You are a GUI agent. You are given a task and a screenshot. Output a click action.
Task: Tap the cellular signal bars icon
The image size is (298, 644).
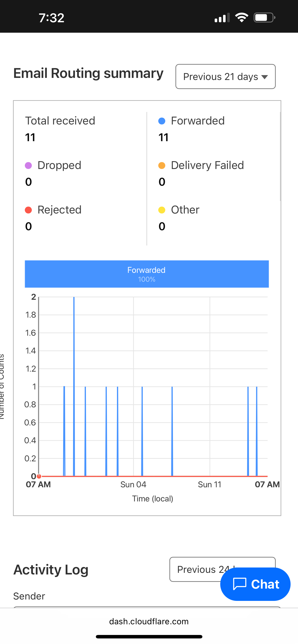pos(222,18)
